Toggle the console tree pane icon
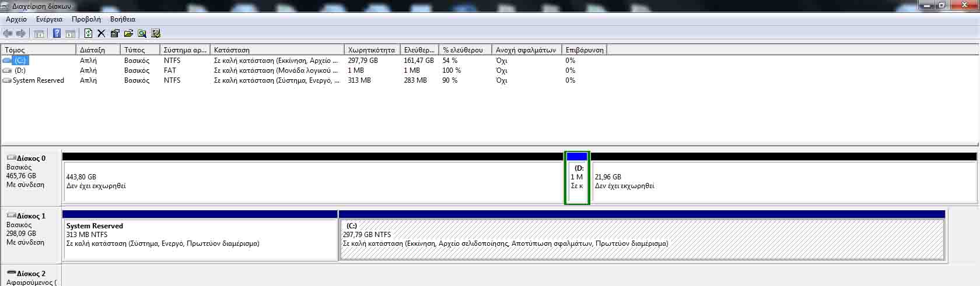The image size is (980, 286). tap(39, 33)
